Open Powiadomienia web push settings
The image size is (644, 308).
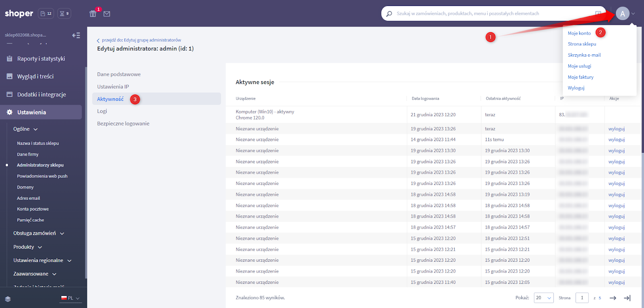point(42,177)
